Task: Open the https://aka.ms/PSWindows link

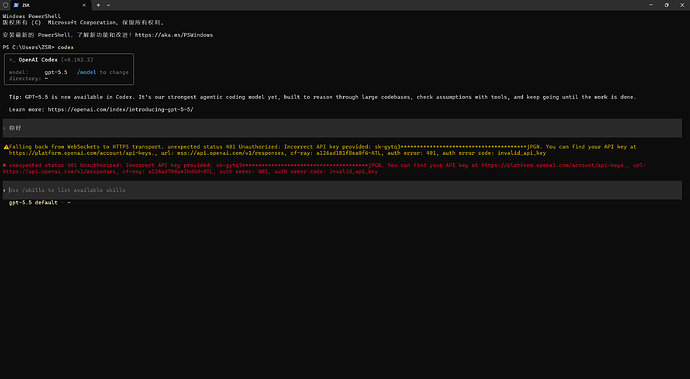Action: pos(174,35)
